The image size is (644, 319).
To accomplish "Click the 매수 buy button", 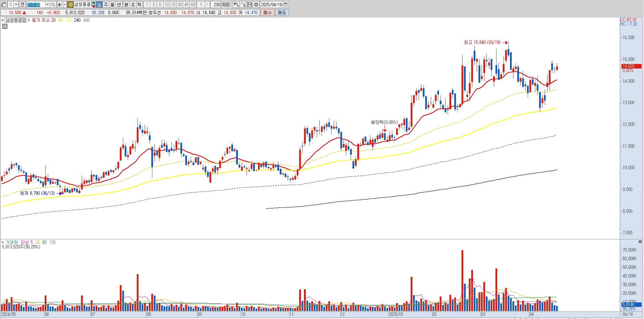I will click(267, 12).
